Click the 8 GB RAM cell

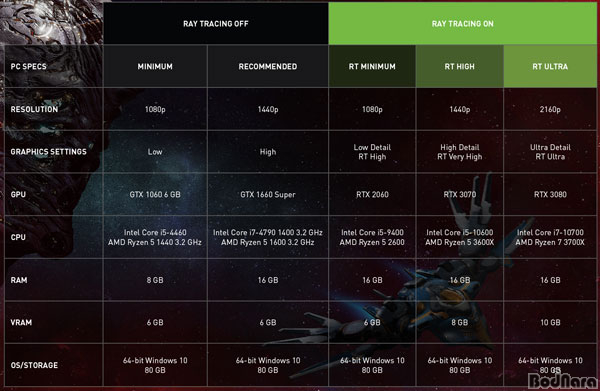point(155,280)
